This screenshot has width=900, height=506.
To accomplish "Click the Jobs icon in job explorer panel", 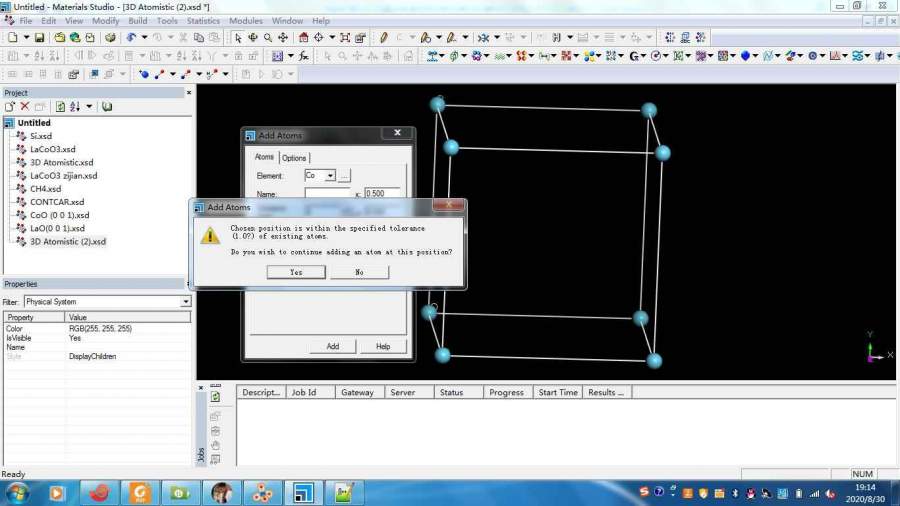I will [x=215, y=396].
